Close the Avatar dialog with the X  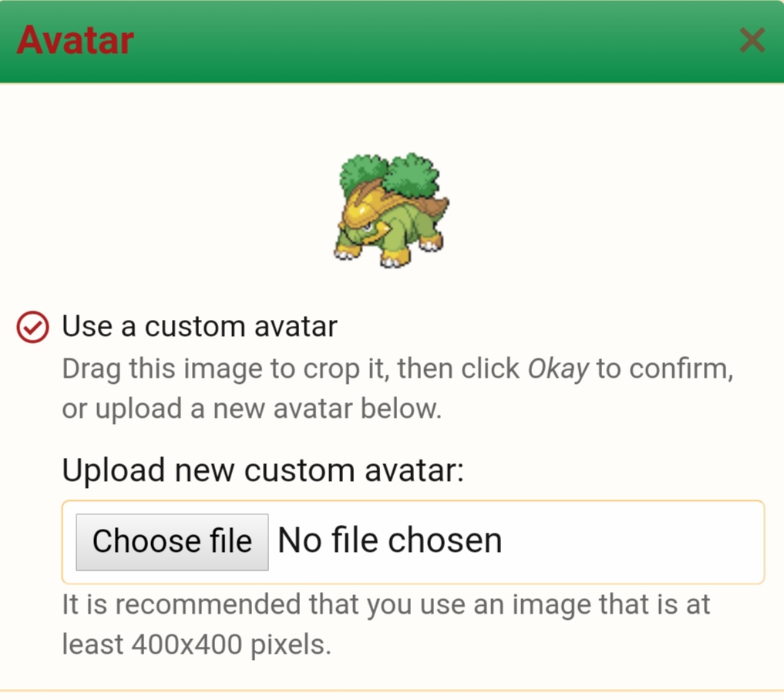click(752, 40)
